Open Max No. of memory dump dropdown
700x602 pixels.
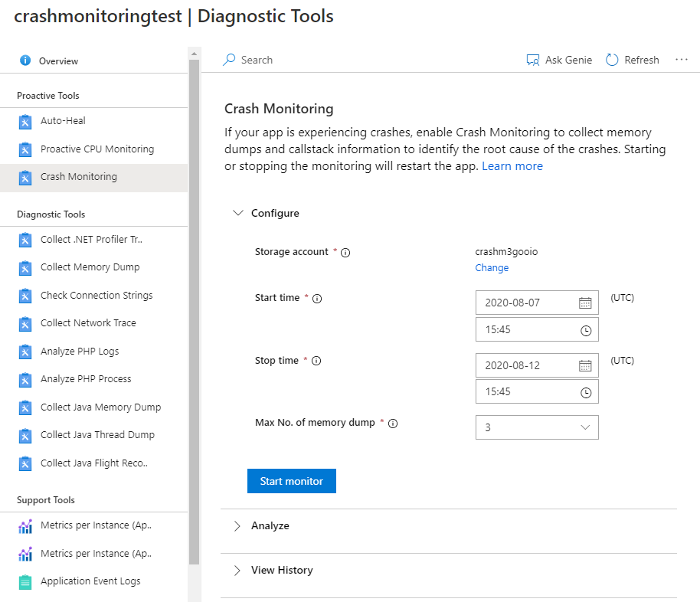tap(537, 427)
